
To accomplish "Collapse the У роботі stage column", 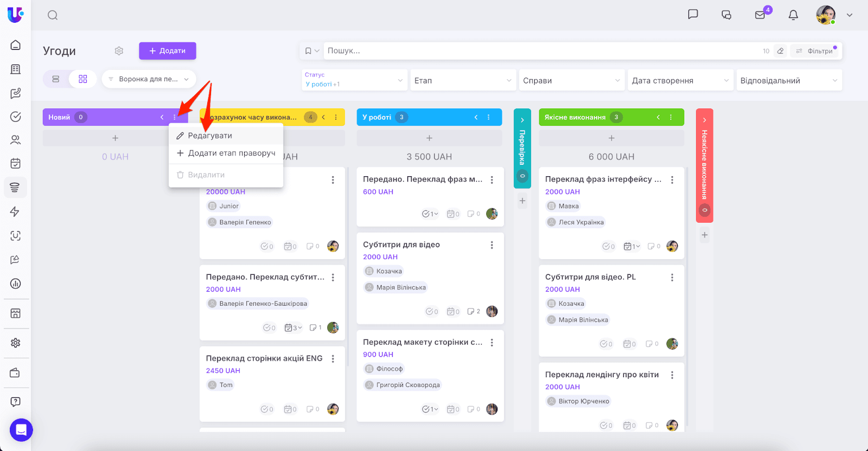I will coord(476,117).
